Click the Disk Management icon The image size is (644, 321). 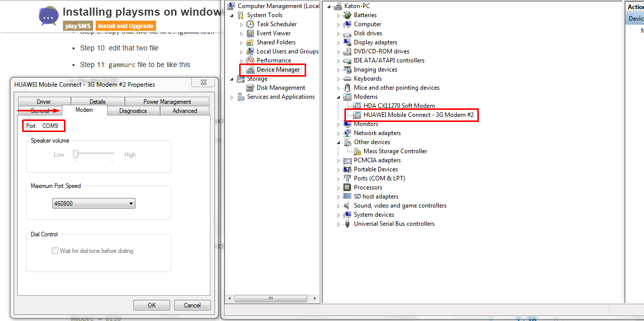click(250, 88)
